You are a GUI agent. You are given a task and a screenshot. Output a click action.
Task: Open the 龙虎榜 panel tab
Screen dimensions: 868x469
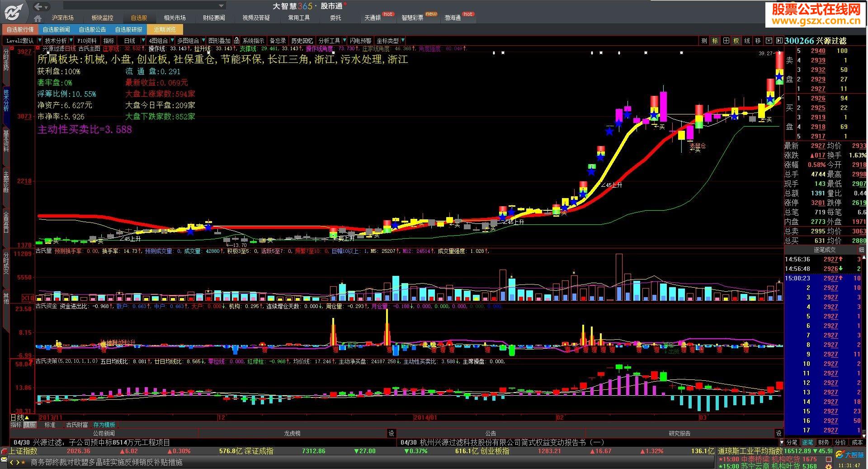(x=292, y=433)
